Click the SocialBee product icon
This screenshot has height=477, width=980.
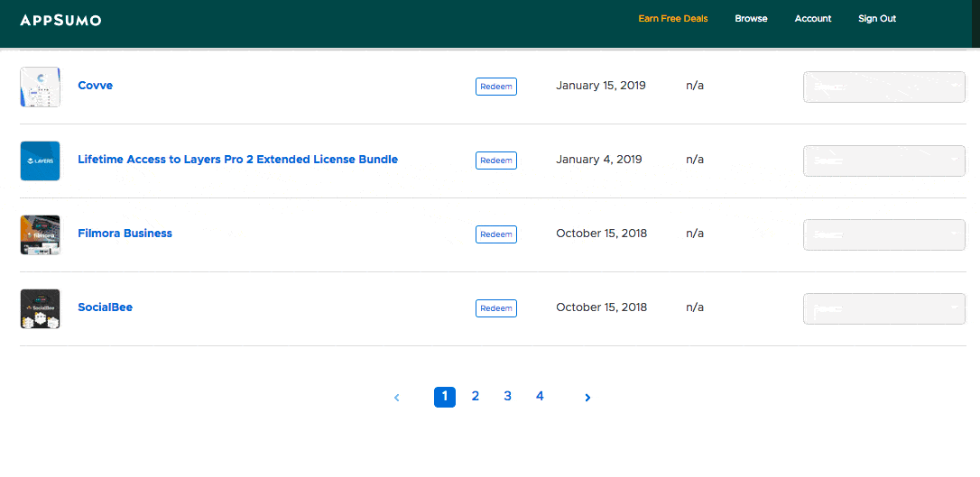point(40,308)
